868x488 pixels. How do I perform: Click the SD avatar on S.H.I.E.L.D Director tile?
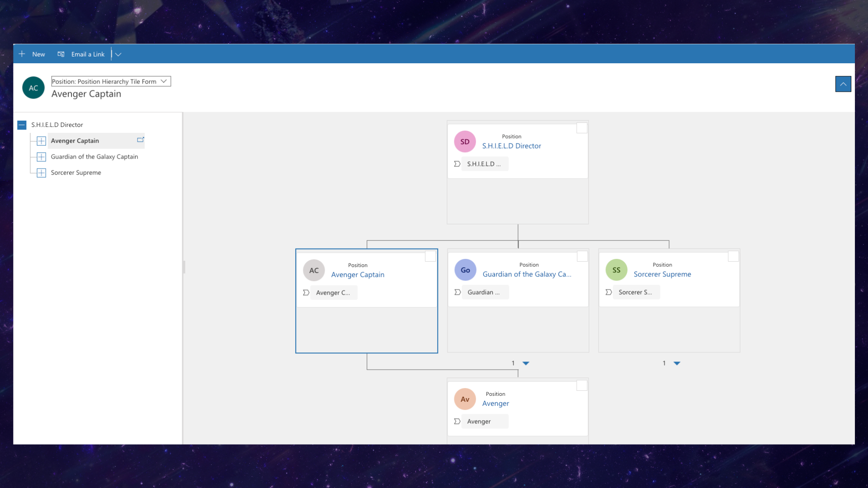point(465,142)
